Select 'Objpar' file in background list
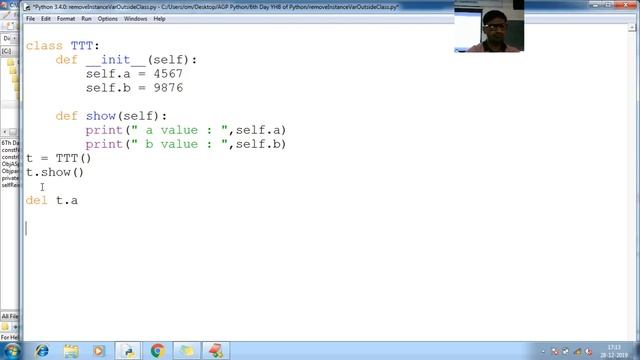Screen dimensions: 640x360 10,171
